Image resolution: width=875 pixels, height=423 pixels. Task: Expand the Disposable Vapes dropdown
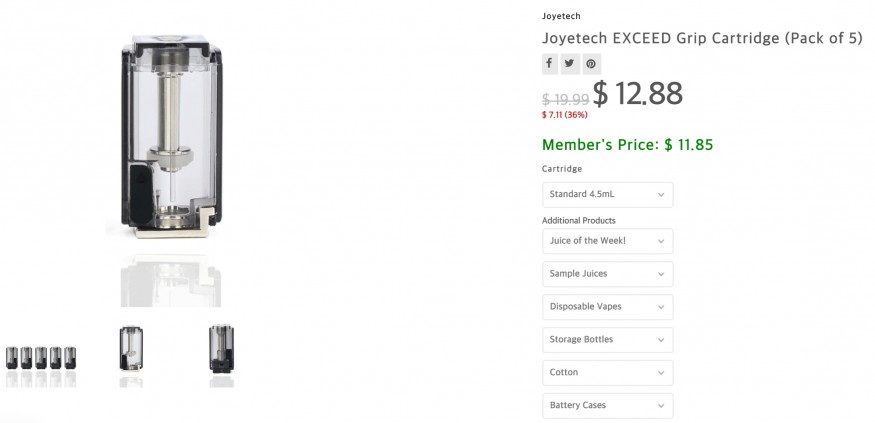pyautogui.click(x=607, y=307)
